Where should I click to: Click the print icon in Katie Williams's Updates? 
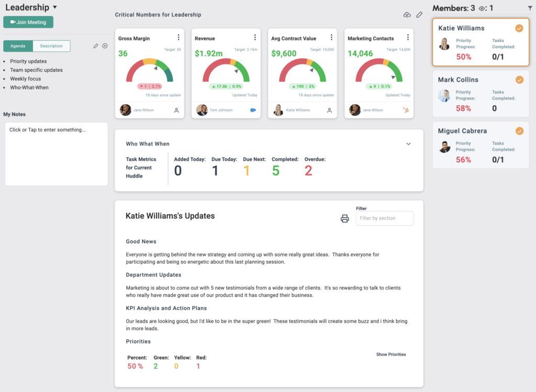click(344, 219)
